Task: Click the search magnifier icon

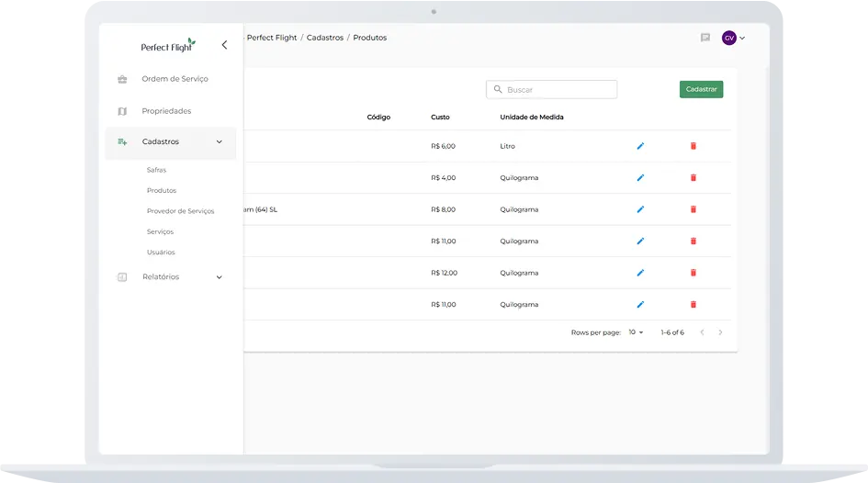Action: [x=498, y=89]
